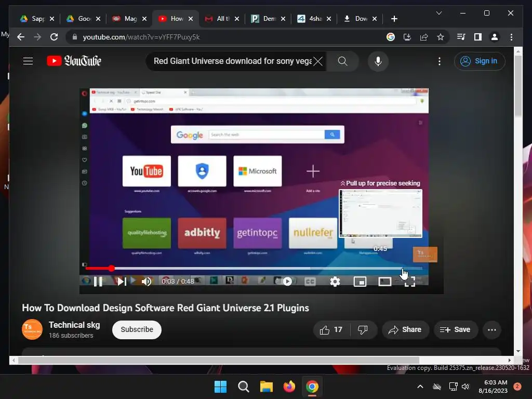This screenshot has height=399, width=532.
Task: Click the horizontal page scrollbar
Action: coord(219,361)
